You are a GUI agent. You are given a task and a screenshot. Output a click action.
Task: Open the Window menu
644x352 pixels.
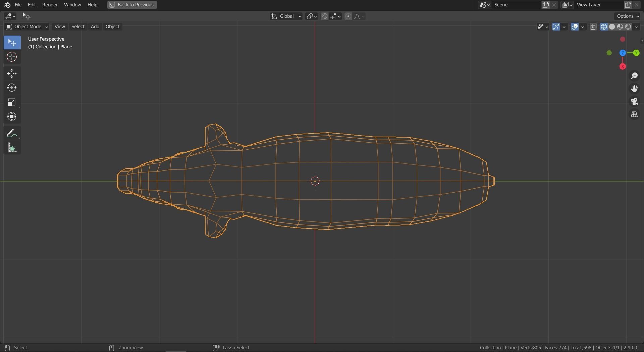[72, 5]
